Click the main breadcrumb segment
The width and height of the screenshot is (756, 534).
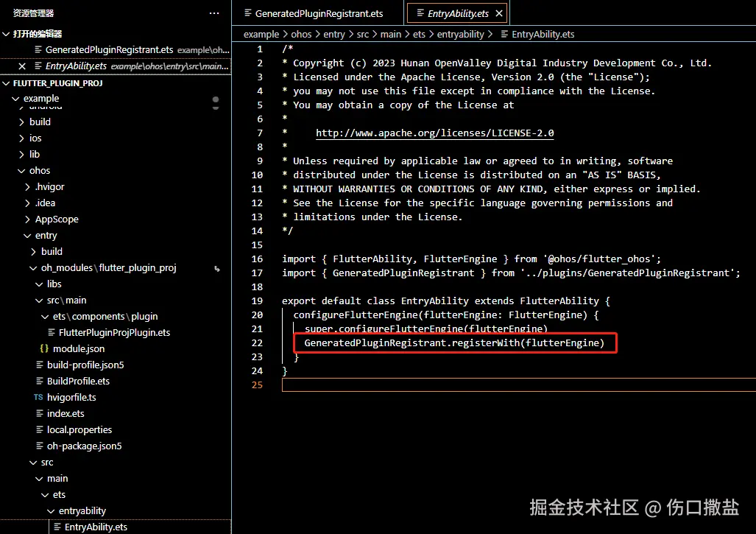(x=391, y=34)
